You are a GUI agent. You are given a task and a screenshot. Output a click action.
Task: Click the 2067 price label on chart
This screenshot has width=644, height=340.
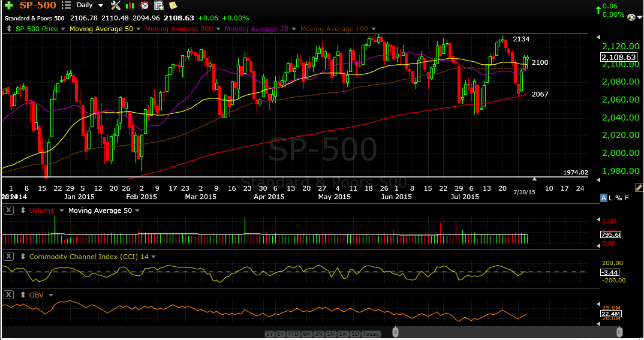[540, 94]
